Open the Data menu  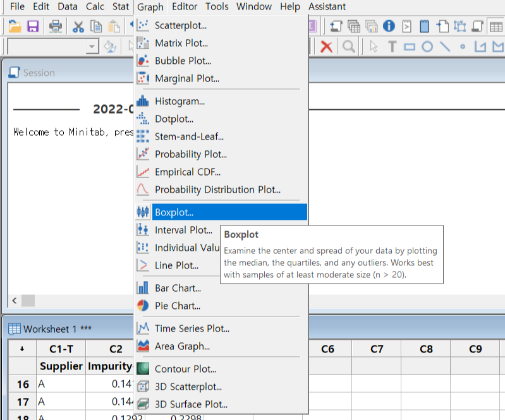point(67,6)
